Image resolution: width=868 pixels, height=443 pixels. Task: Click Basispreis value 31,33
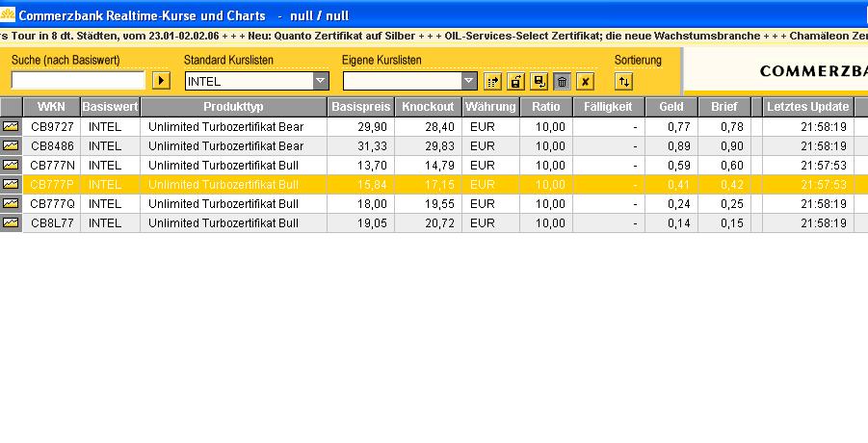pos(372,146)
